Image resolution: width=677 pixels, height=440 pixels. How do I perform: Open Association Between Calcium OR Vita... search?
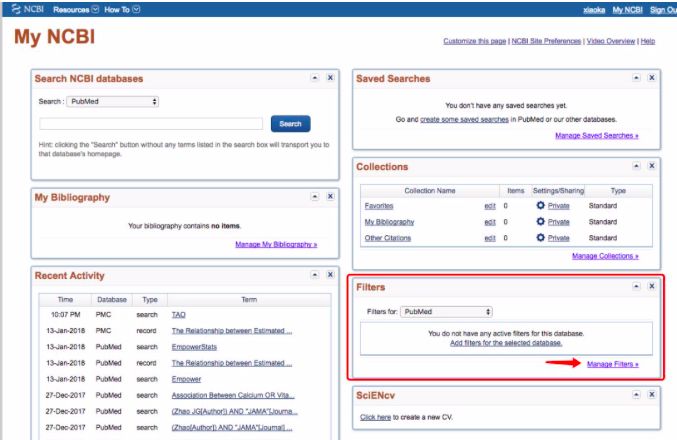(x=233, y=395)
